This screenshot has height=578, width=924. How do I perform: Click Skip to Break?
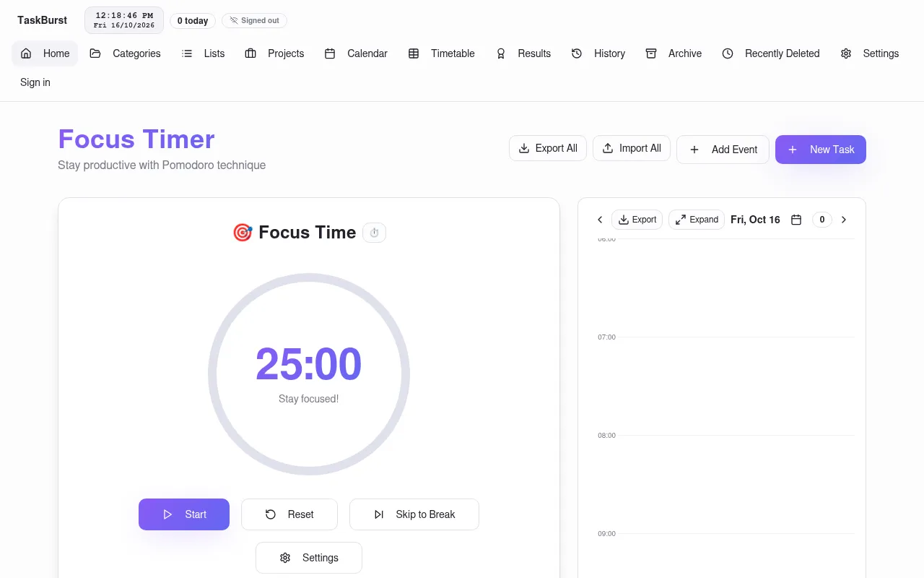click(x=414, y=514)
